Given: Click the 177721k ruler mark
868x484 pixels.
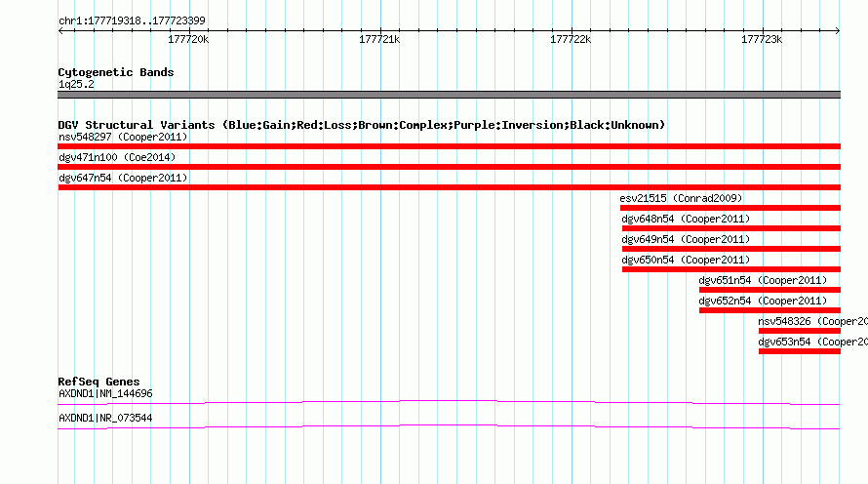Looking at the screenshot, I should pyautogui.click(x=379, y=39).
